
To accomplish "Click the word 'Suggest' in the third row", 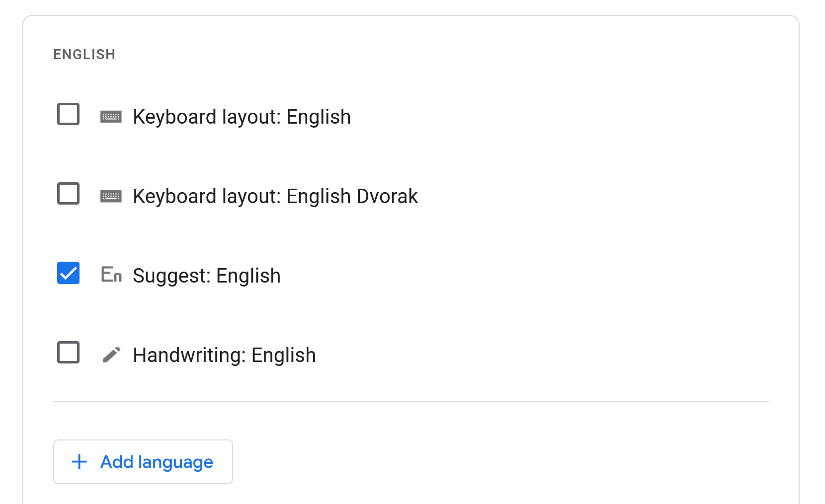I will point(171,276).
